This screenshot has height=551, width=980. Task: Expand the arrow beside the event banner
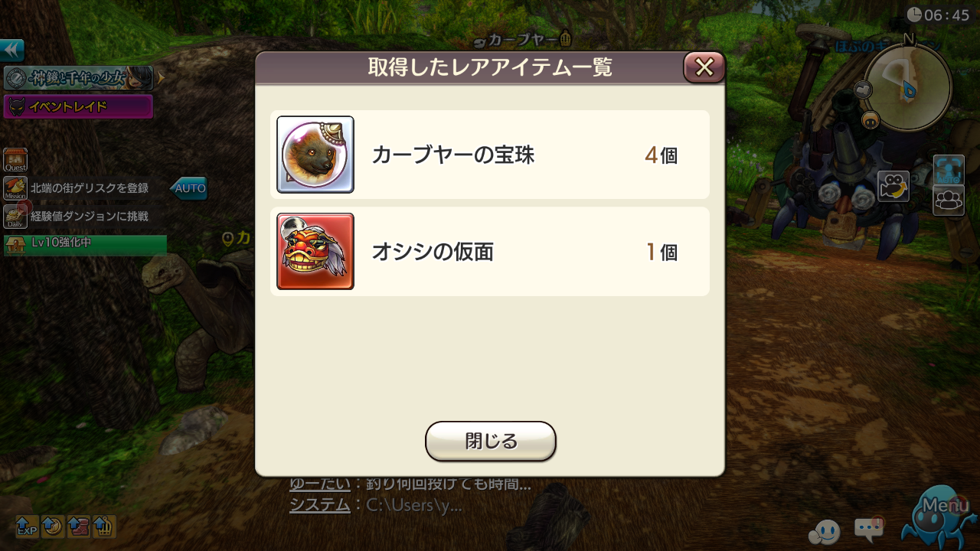coord(161,78)
